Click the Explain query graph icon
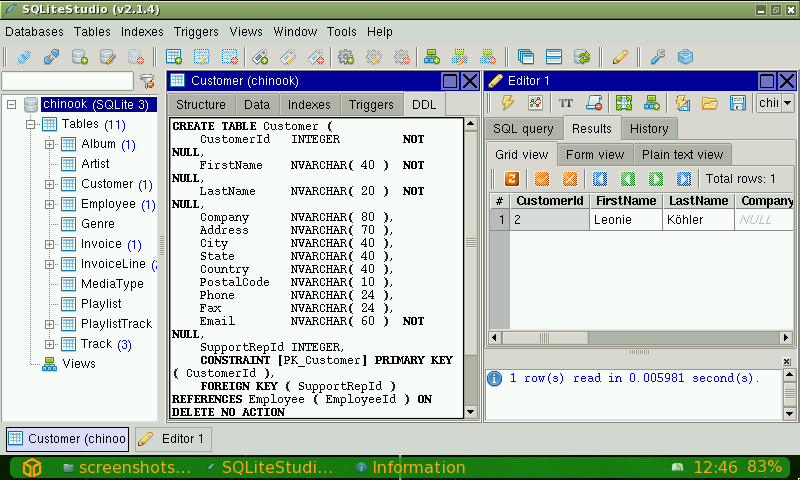This screenshot has height=480, width=800. point(535,103)
